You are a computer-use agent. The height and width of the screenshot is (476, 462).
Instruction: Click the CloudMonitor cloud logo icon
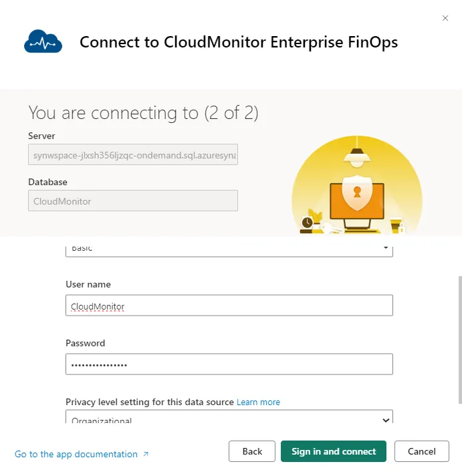tap(43, 41)
